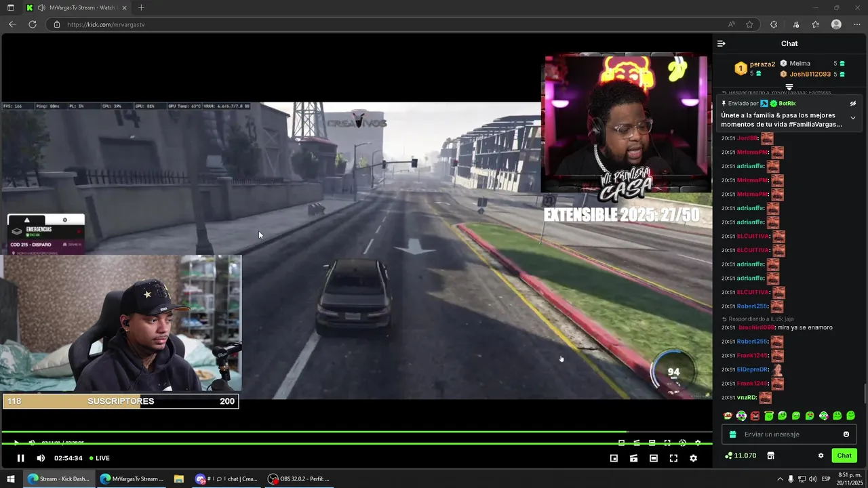Open the clip creation clapperboard icon
This screenshot has height=488, width=868.
click(x=633, y=458)
